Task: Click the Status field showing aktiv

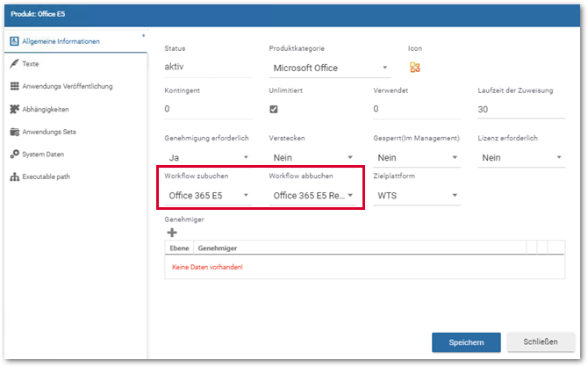Action: pos(208,67)
